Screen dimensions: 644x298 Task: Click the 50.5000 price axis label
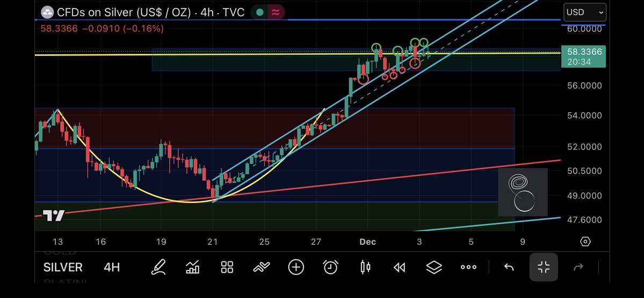tap(584, 171)
